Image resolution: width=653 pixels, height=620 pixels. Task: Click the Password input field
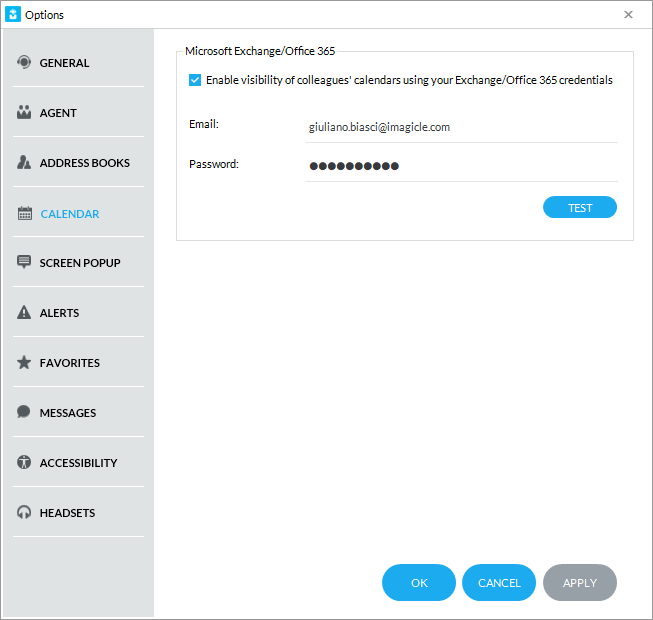tap(462, 166)
